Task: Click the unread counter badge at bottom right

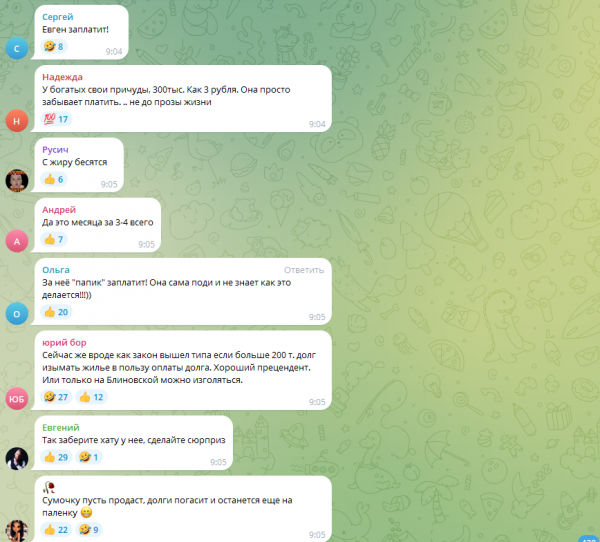Action: point(589,539)
